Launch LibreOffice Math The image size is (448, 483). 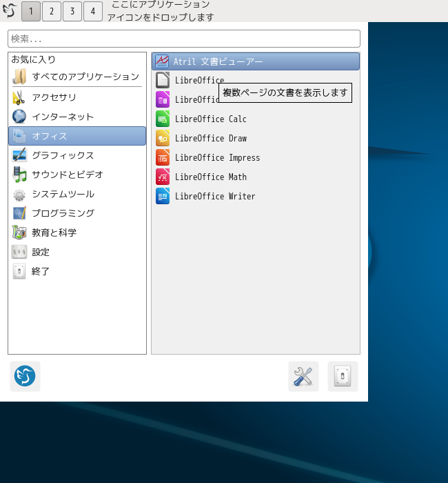tap(256, 177)
